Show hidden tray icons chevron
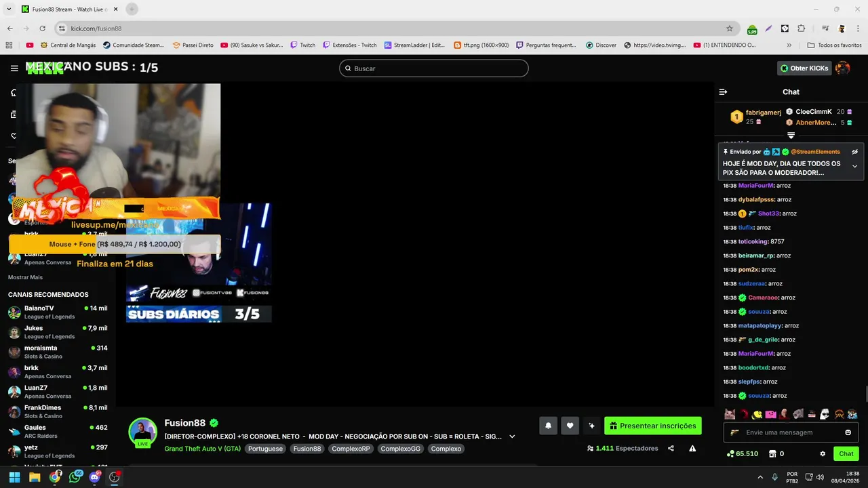Viewport: 868px width, 488px height. 759,477
